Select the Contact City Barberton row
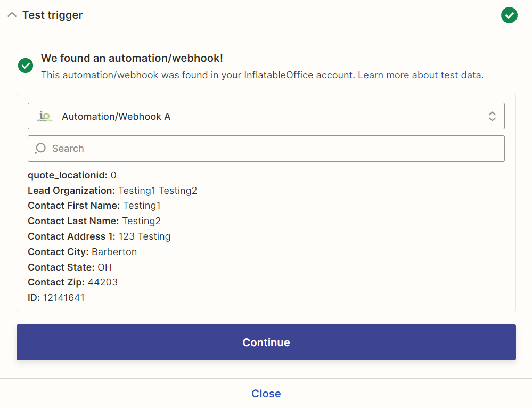Screen dimensions: 532x408 click(x=82, y=252)
